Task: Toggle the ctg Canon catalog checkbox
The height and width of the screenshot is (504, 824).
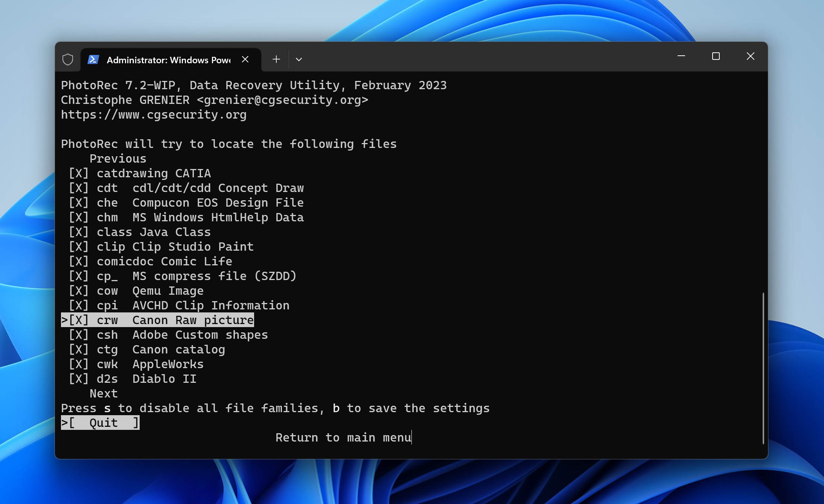Action: pyautogui.click(x=79, y=349)
